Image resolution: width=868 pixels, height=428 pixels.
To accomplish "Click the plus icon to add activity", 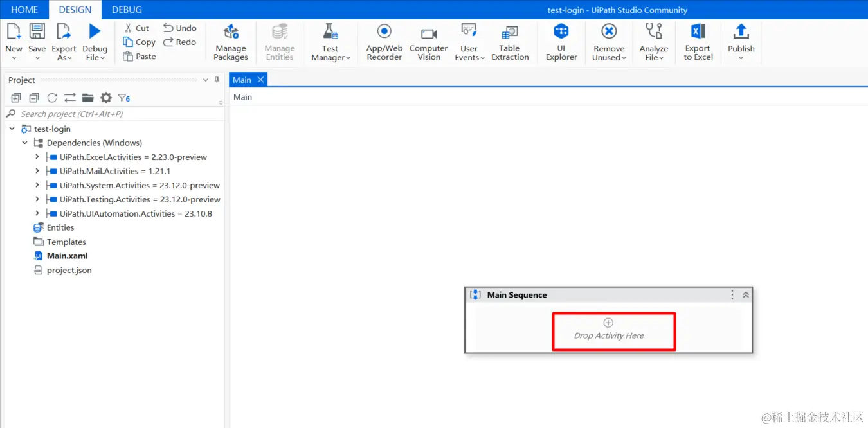I will click(608, 323).
